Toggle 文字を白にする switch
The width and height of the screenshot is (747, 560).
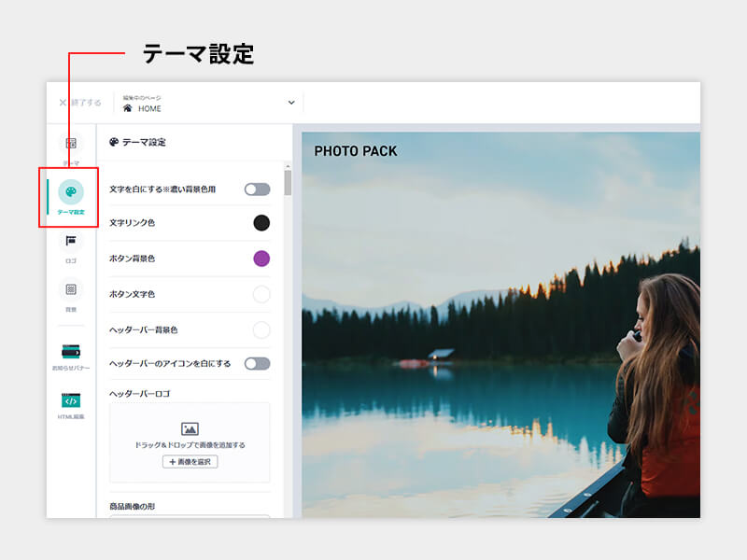click(x=257, y=189)
